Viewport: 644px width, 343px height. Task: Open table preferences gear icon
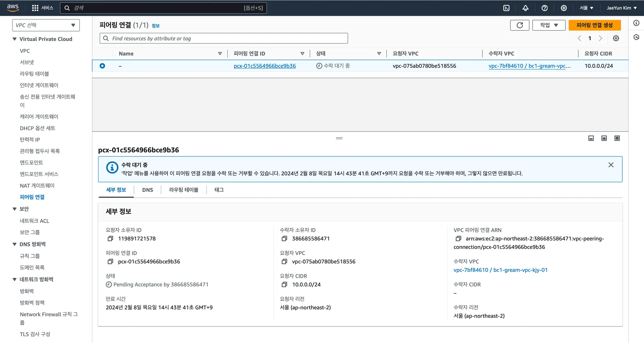tap(616, 38)
